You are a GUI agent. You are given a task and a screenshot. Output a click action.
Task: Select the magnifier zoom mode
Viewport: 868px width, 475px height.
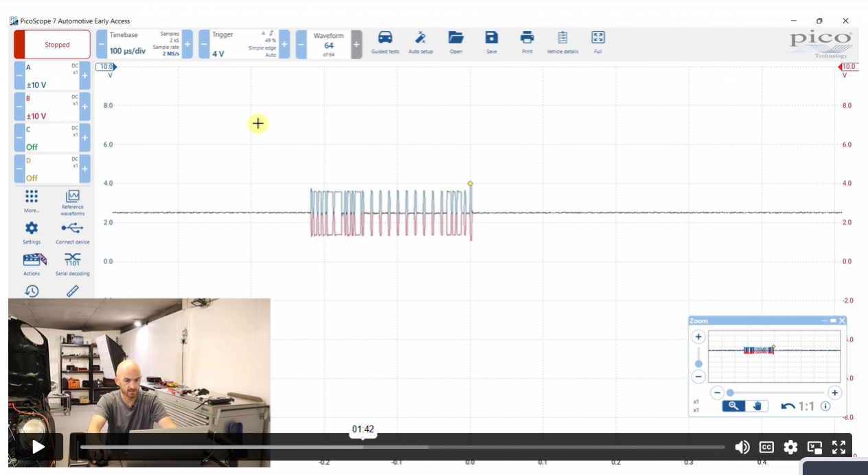tap(733, 406)
